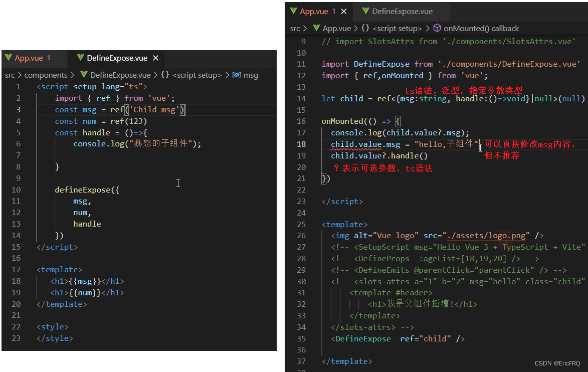588x372 pixels.
Task: Select App.vue tab in right editor
Action: tap(314, 12)
